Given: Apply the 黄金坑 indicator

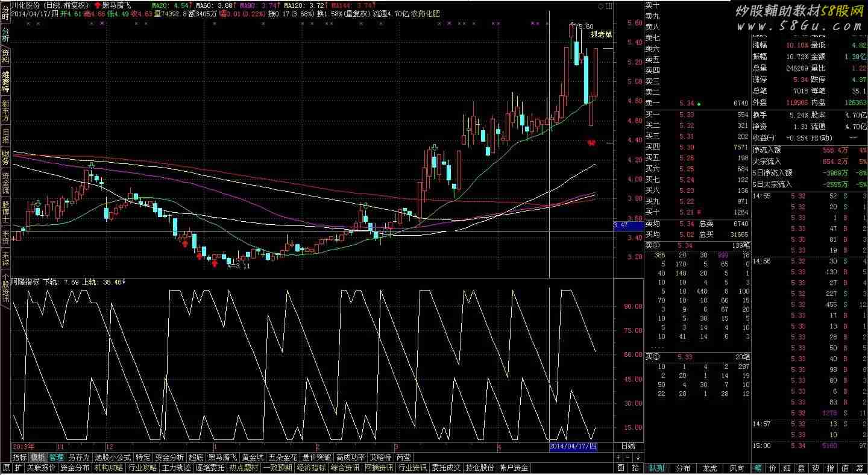Looking at the screenshot, I should [253, 458].
